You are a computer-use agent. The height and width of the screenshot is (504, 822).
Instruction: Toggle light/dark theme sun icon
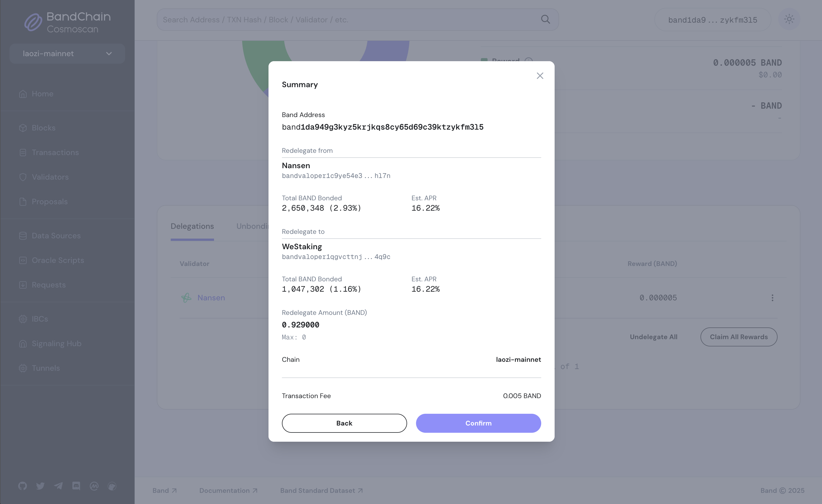[789, 19]
